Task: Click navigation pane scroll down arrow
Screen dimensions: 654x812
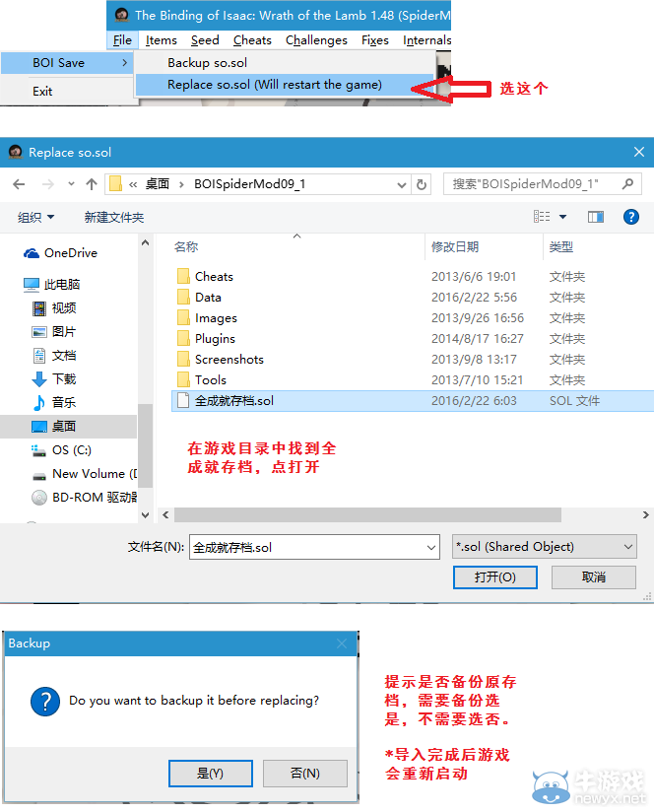Action: [x=146, y=515]
